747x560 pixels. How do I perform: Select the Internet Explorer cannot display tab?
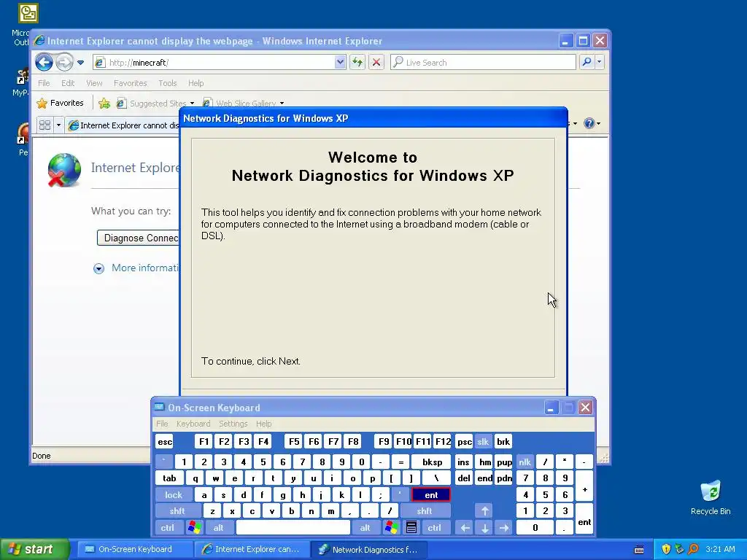[x=124, y=125]
